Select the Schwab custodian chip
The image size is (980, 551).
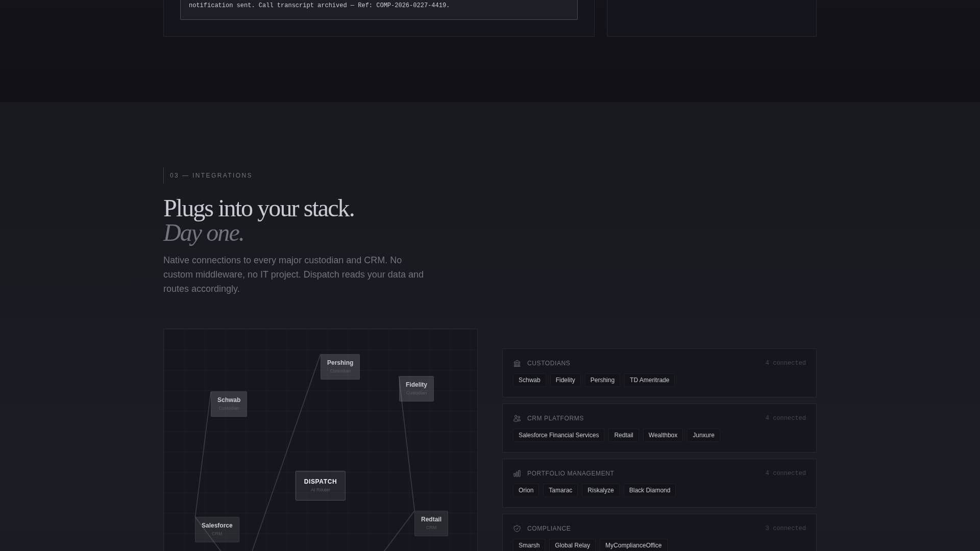[529, 380]
